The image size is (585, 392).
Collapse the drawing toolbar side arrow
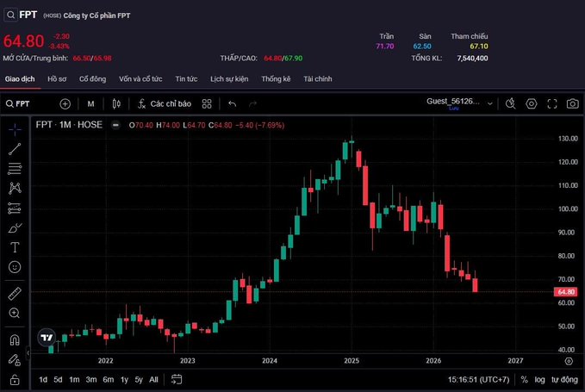pyautogui.click(x=28, y=352)
